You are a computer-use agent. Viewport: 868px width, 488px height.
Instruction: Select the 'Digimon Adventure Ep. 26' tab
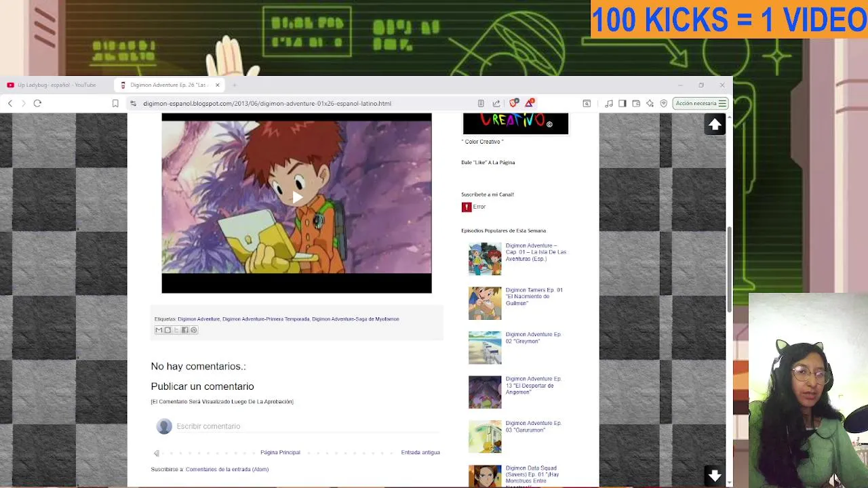168,85
